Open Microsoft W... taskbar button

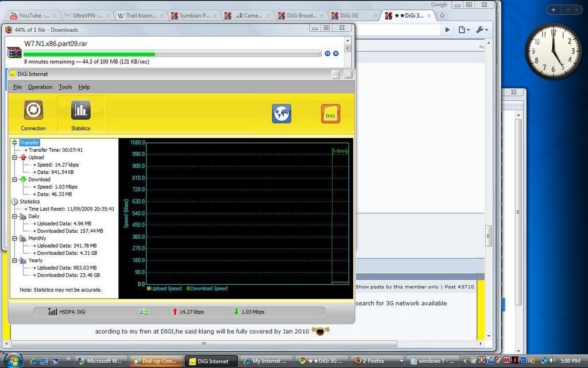101,361
